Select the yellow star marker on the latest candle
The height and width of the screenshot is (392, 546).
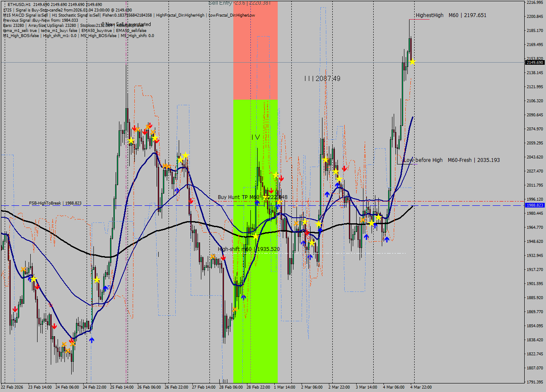412,61
